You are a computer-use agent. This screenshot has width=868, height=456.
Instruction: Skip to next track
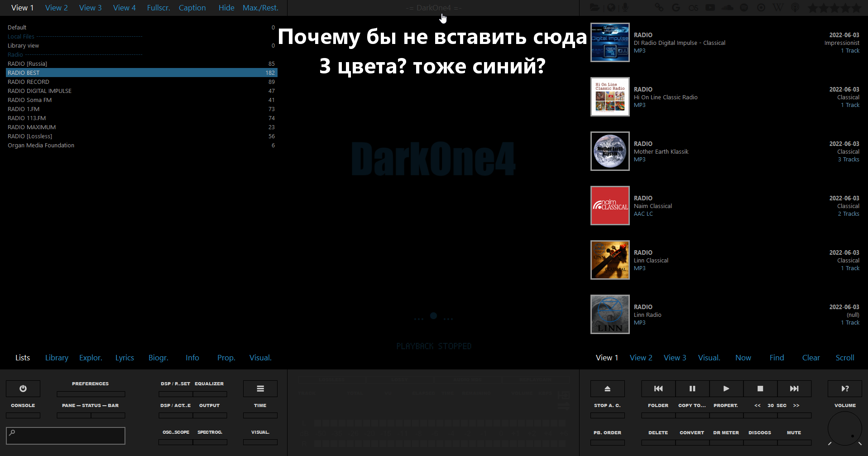coord(794,388)
